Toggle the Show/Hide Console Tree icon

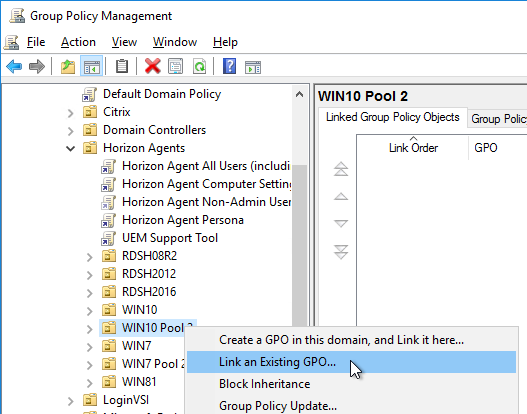91,66
